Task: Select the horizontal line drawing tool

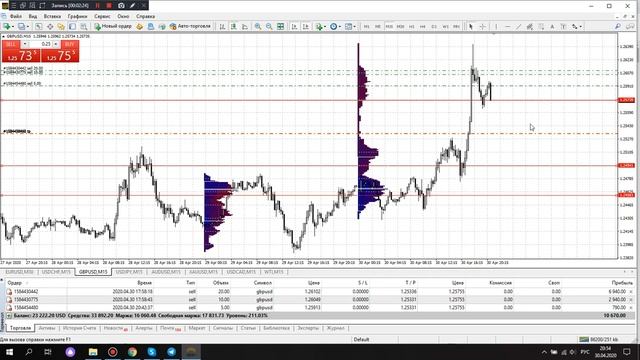Action: click(507, 26)
